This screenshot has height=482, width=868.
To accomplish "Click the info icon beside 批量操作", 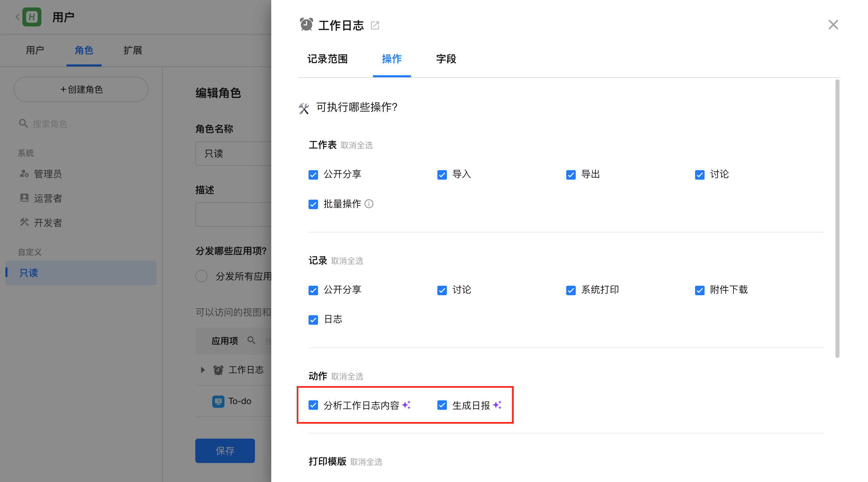I will (x=369, y=204).
